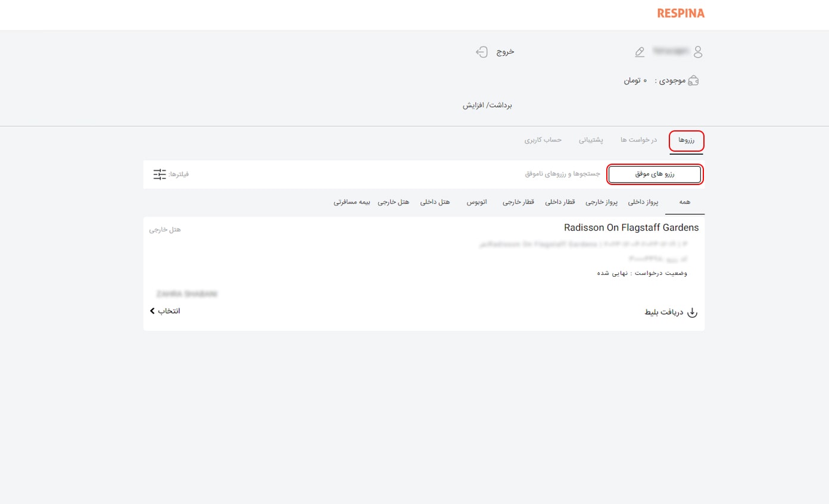This screenshot has width=829, height=504.
Task: Open the درخواست ها tab
Action: click(x=638, y=140)
